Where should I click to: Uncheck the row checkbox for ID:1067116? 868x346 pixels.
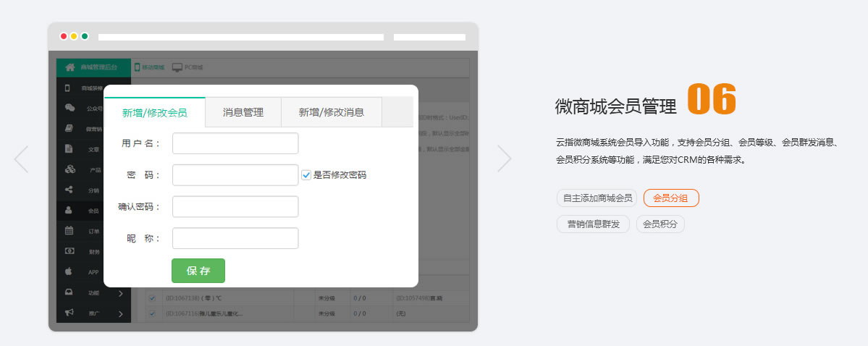point(152,313)
